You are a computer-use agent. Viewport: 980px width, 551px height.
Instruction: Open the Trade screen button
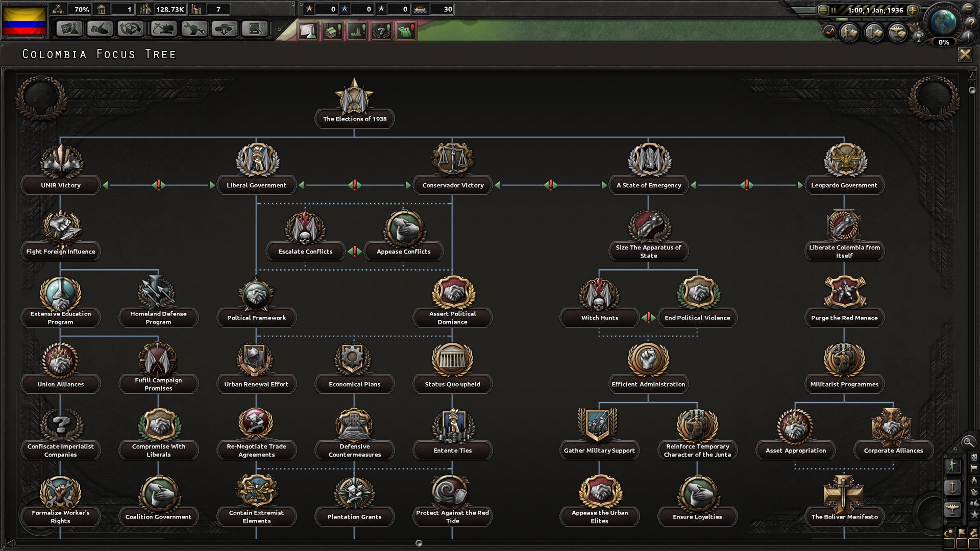point(130,29)
